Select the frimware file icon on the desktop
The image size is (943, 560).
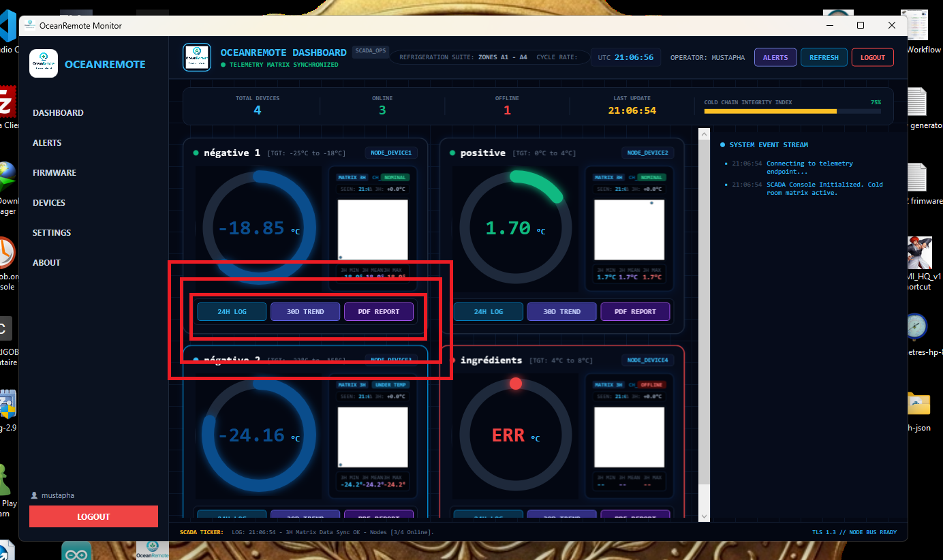917,177
